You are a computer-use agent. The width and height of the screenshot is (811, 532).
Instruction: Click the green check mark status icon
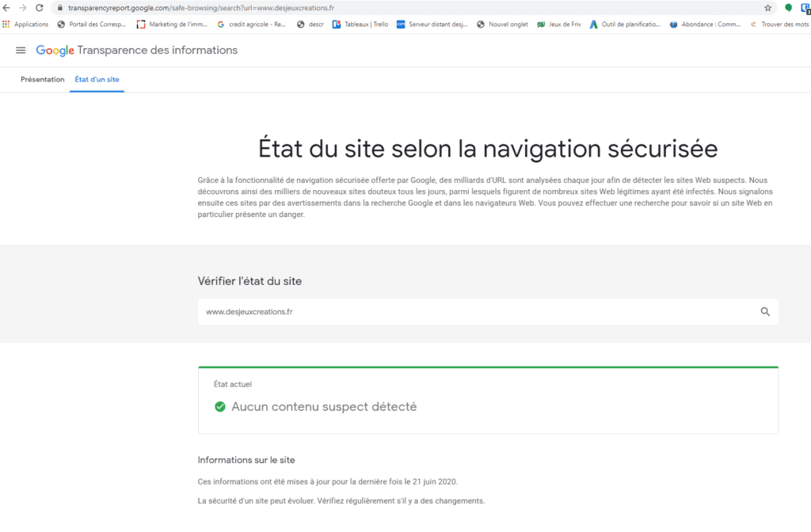[220, 407]
